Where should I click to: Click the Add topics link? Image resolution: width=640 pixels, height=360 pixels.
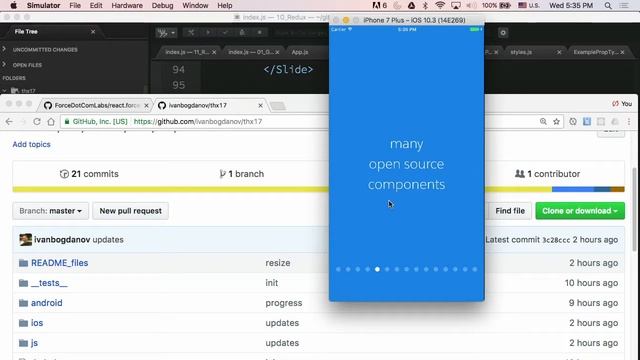point(31,144)
